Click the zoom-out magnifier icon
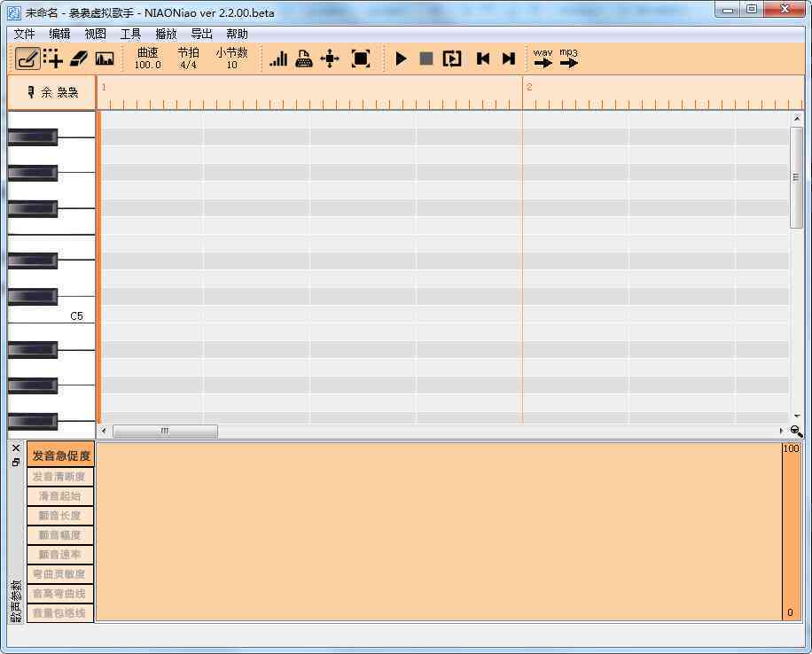Screen dimensions: 812x654 tap(796, 431)
